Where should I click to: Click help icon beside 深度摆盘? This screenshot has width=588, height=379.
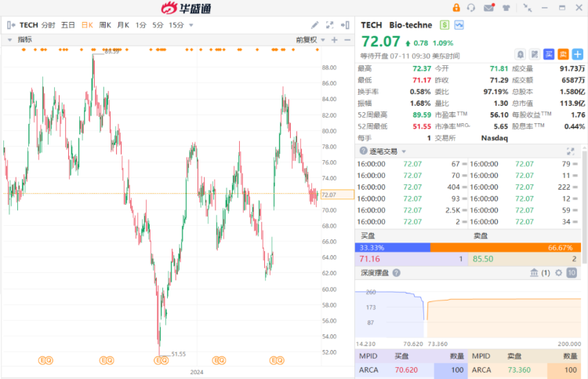(x=397, y=273)
